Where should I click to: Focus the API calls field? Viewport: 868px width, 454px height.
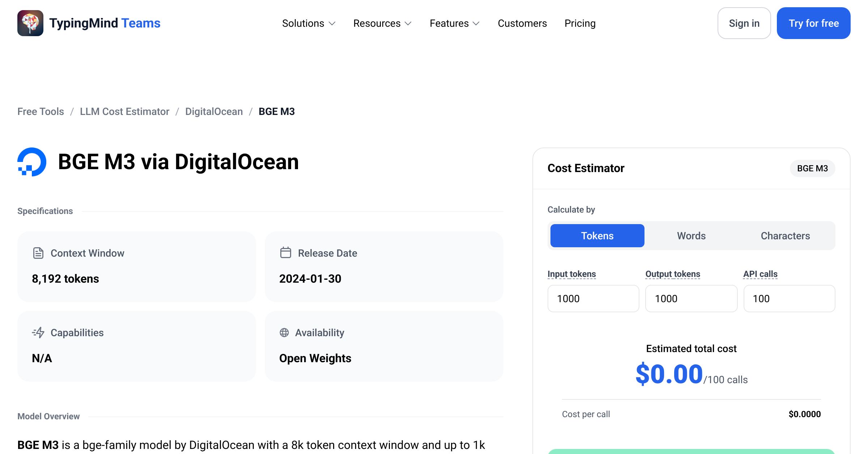790,299
